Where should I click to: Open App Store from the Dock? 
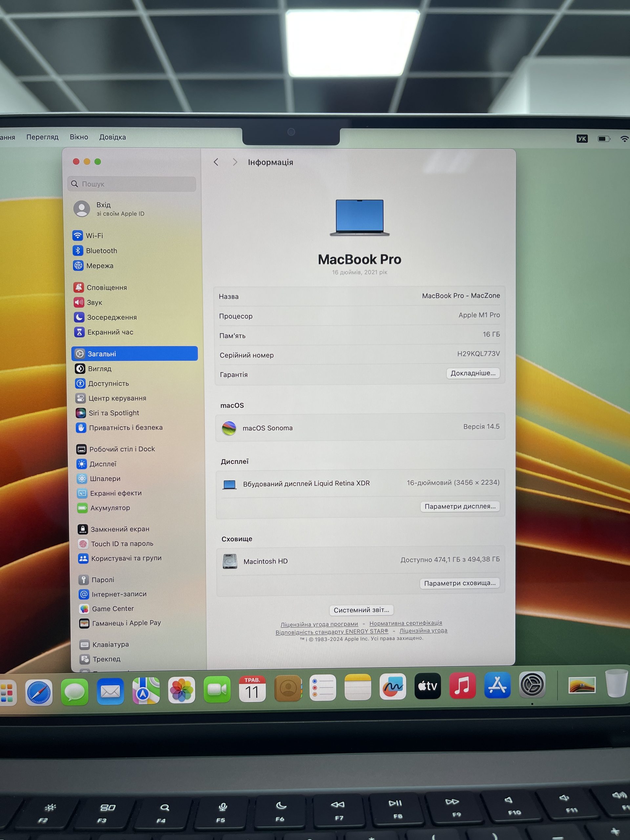tap(497, 685)
